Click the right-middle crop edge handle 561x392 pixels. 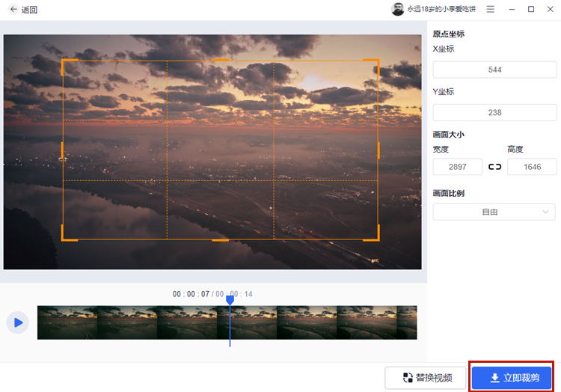(378, 150)
